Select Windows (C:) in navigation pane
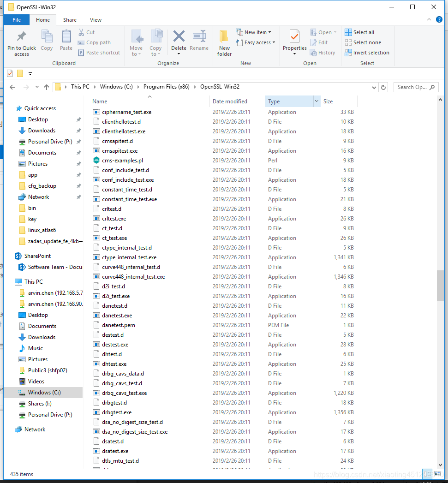The height and width of the screenshot is (483, 448). [x=44, y=393]
